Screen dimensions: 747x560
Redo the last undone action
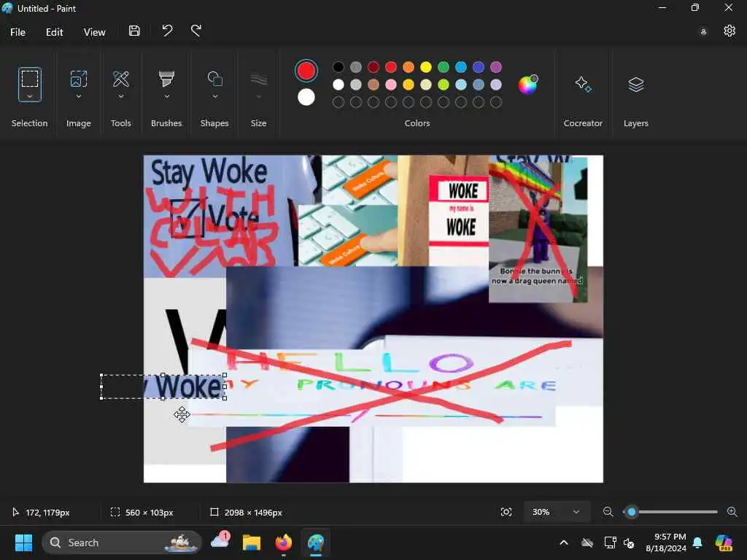(196, 31)
